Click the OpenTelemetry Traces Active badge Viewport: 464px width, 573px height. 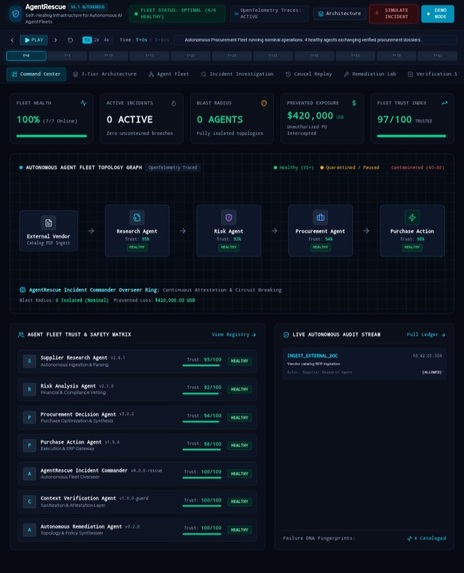pos(269,14)
